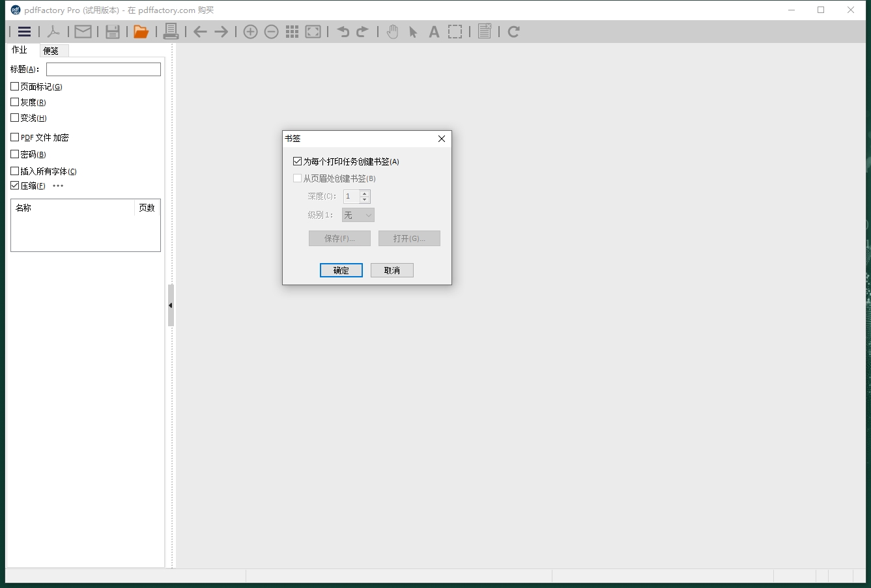Enable 插入所有字体 checkbox
871x588 pixels.
coord(15,171)
